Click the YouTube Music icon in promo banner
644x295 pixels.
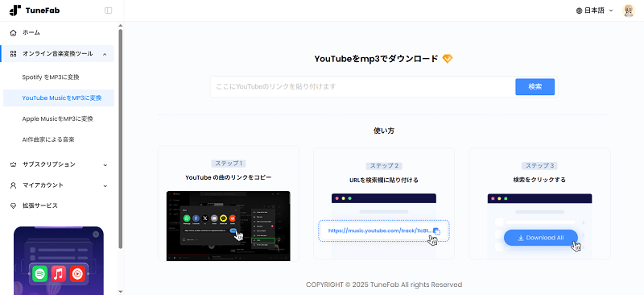pos(77,273)
